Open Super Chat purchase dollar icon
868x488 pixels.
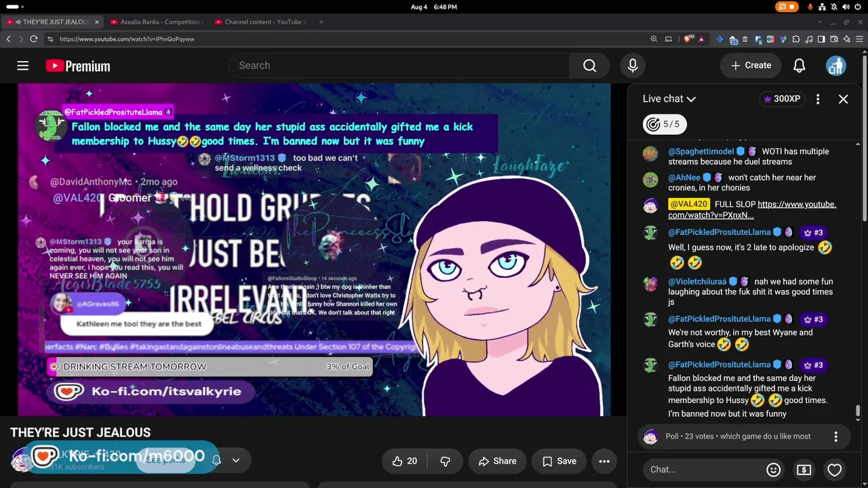click(x=804, y=470)
